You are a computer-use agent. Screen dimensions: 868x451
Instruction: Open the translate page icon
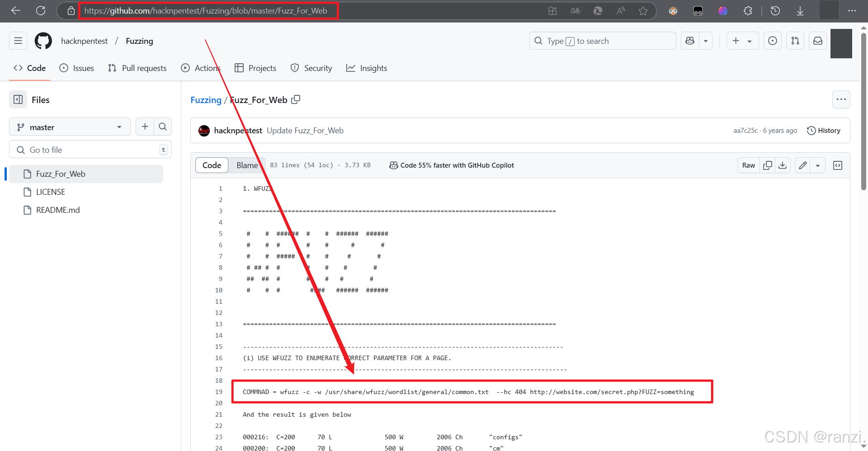point(575,11)
